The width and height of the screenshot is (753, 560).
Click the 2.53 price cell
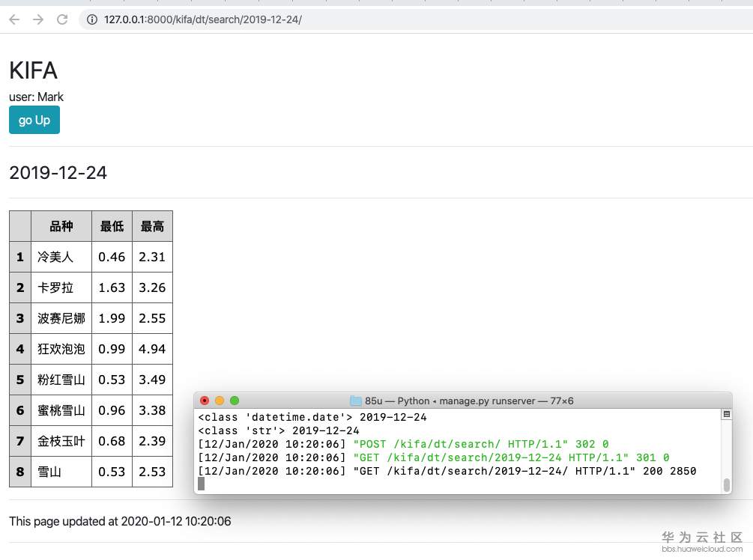pyautogui.click(x=152, y=472)
